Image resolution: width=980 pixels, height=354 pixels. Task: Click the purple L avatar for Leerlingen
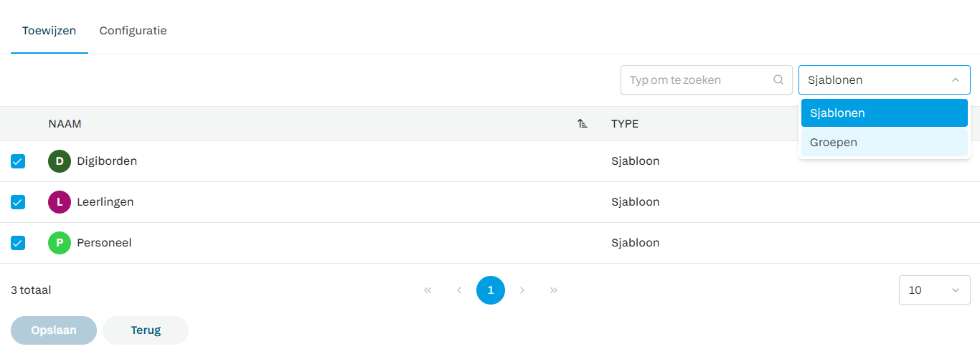coord(60,202)
